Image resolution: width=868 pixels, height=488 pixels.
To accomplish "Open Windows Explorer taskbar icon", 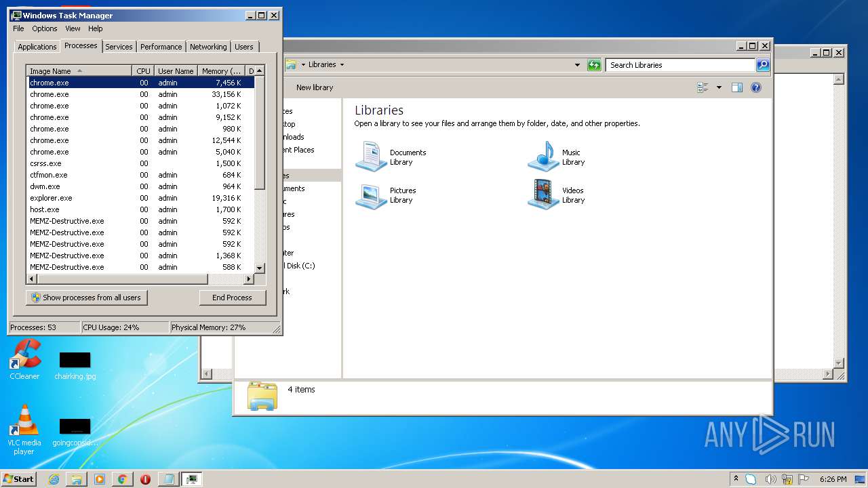I will click(77, 479).
